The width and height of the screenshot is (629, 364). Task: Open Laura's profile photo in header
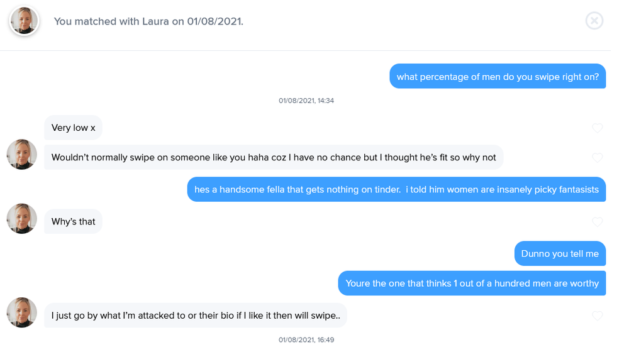(24, 21)
